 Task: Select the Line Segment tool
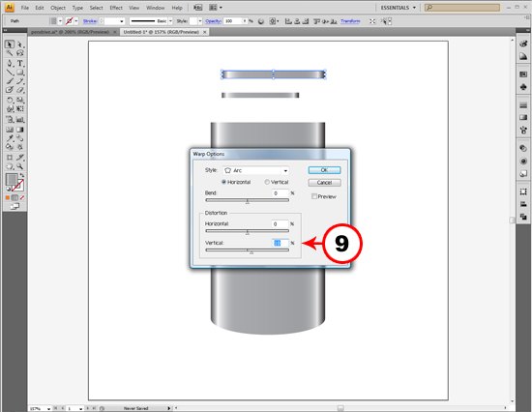coord(10,73)
